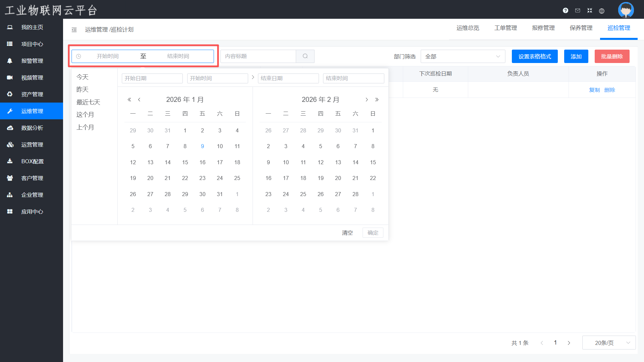Toggle fullscreen with the shrink icon
The width and height of the screenshot is (644, 362).
[590, 10]
